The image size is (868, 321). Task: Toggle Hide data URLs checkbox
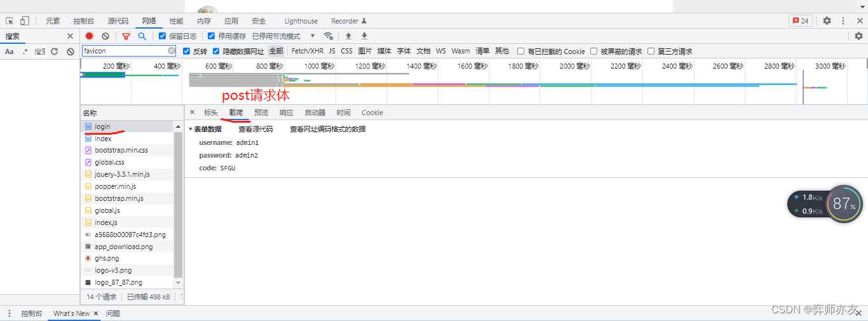coord(216,51)
